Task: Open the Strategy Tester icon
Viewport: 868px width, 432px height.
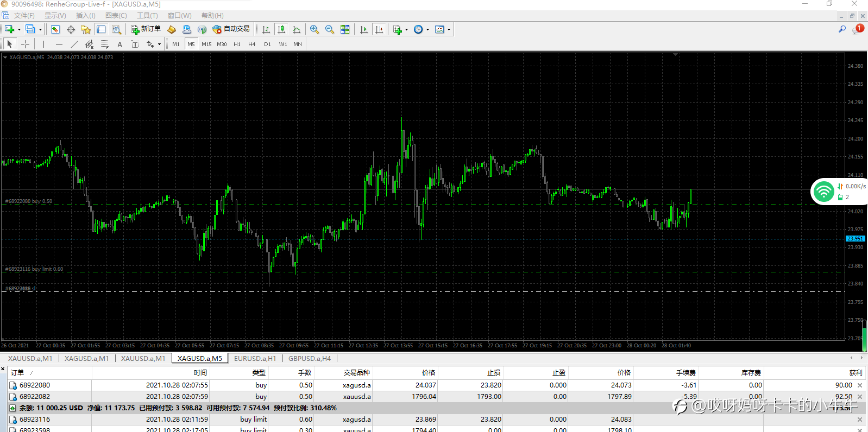Action: click(x=116, y=29)
